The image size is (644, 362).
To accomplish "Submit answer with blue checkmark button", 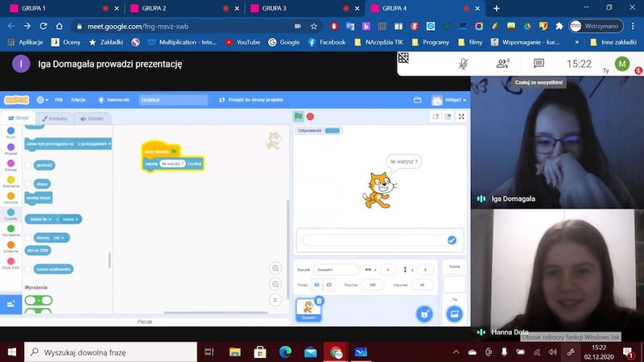I will (452, 240).
